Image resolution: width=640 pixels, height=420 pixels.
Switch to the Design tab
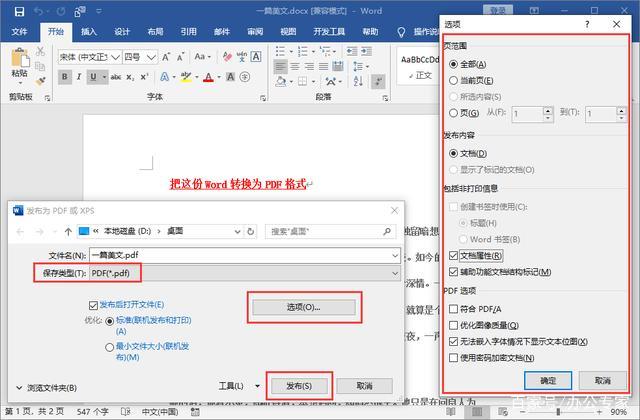122,31
